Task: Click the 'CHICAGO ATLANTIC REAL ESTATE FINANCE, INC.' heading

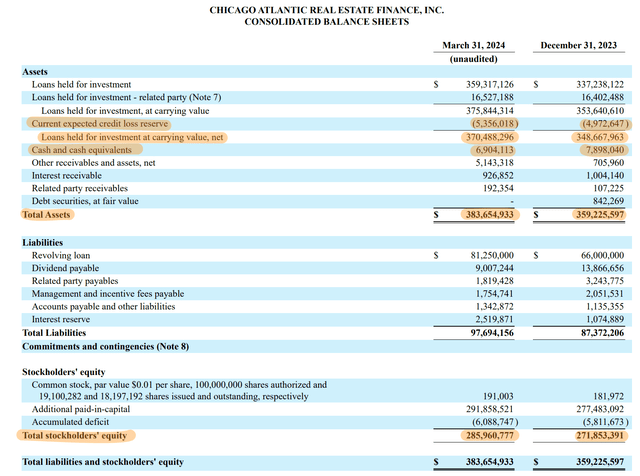Action: pos(327,10)
